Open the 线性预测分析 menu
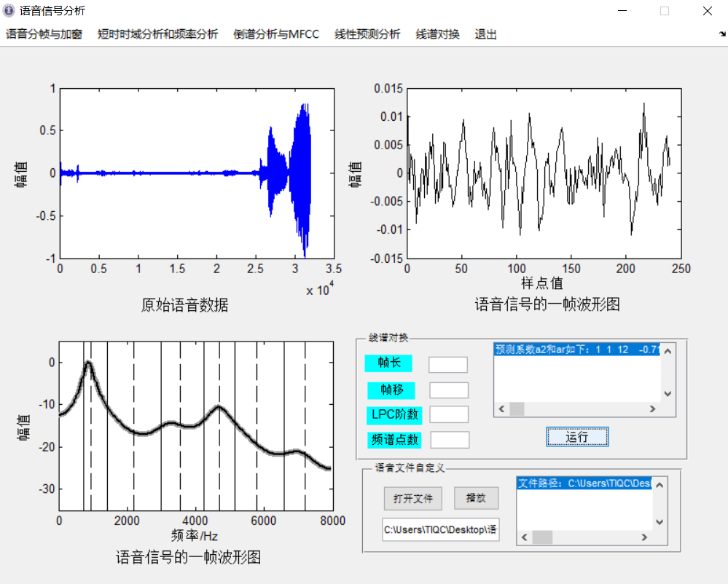The image size is (728, 584). coord(367,34)
